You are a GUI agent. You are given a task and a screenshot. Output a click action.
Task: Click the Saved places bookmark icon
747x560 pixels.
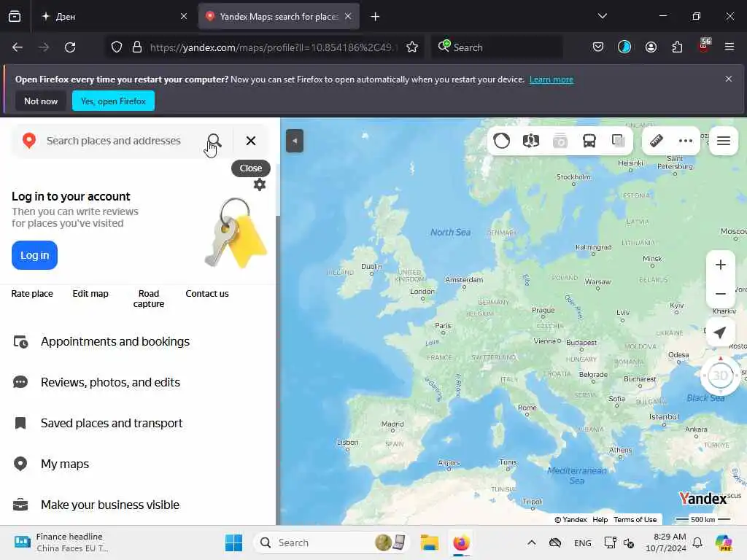click(20, 423)
